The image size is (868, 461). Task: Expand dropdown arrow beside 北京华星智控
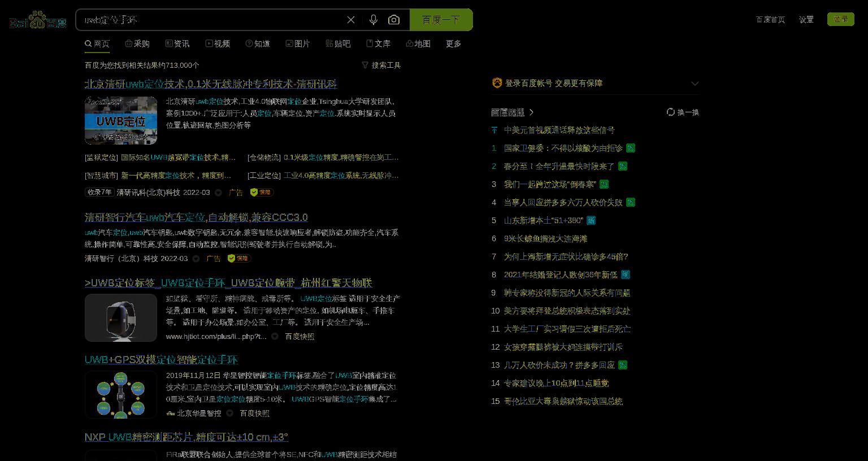(x=230, y=413)
